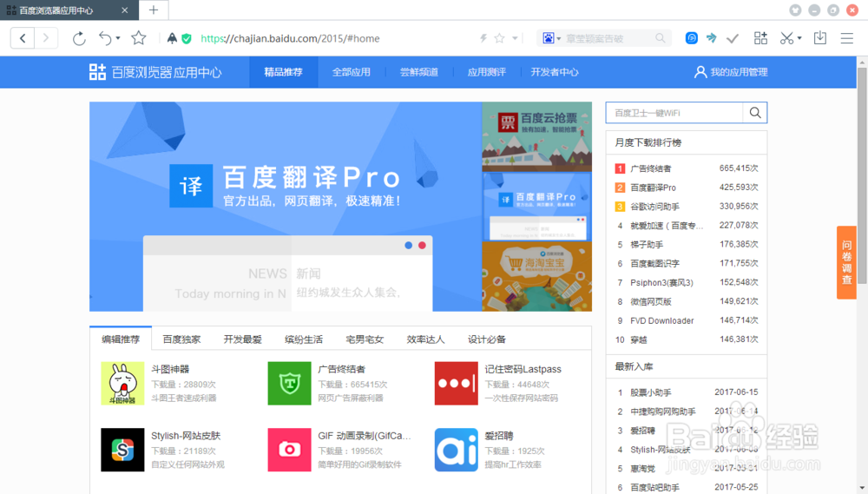Screen dimensions: 868x494
Task: Click the undo closed tab arrow icon
Action: pos(105,38)
